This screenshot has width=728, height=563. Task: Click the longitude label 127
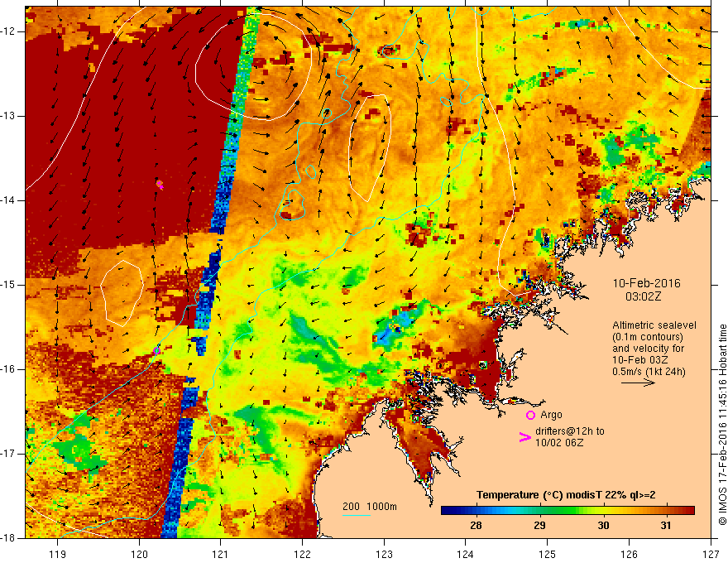pos(711,555)
